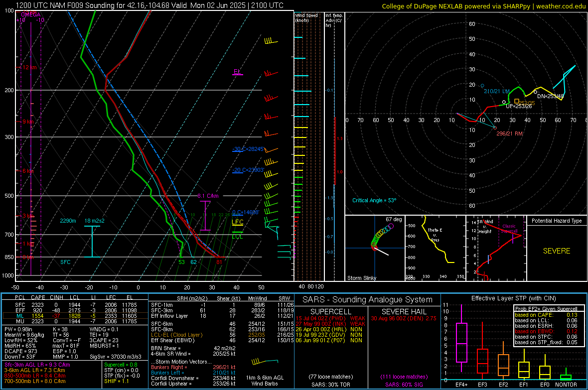Click the SARS - Sounding Analogue System heading

tap(368, 300)
